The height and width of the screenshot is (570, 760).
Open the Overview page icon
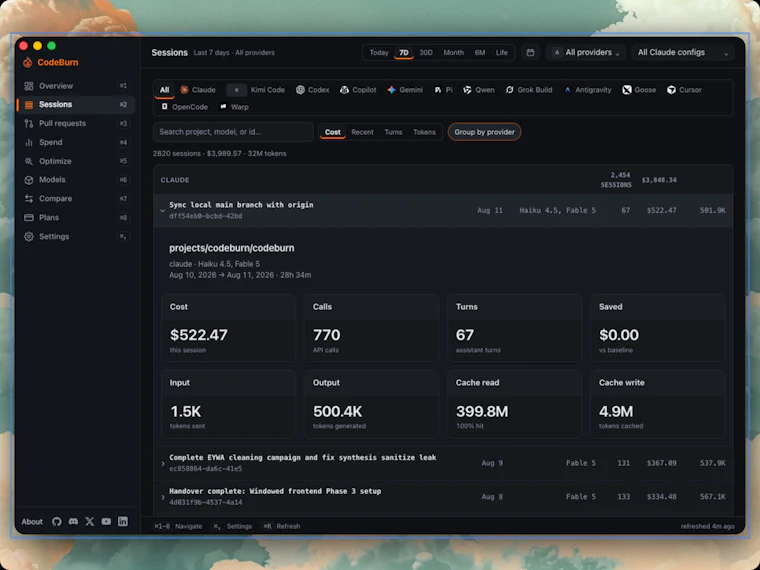(x=29, y=86)
